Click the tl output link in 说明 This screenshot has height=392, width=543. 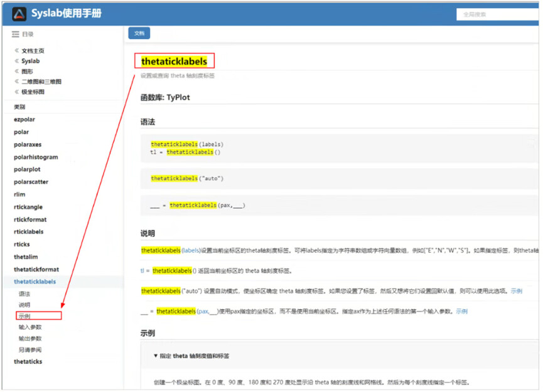pyautogui.click(x=142, y=271)
